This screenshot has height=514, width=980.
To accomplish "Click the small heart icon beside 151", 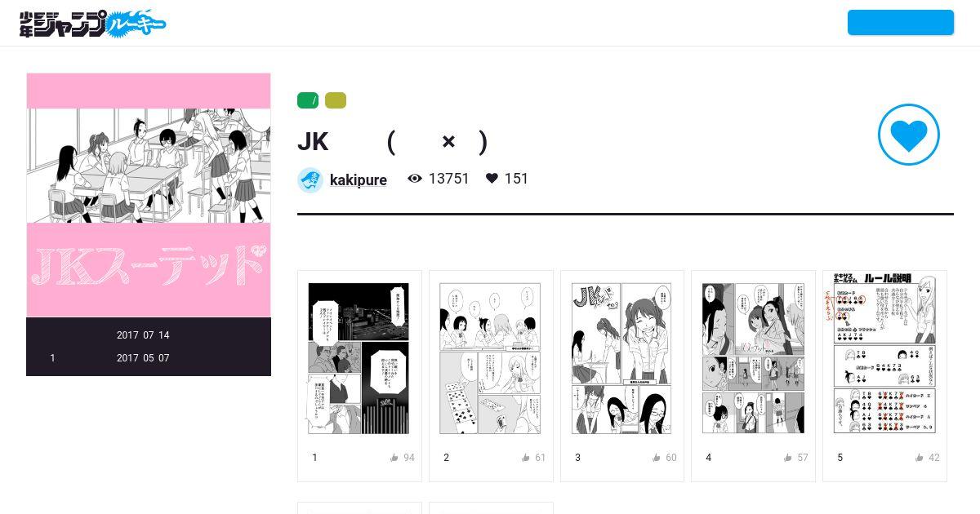I will [492, 178].
